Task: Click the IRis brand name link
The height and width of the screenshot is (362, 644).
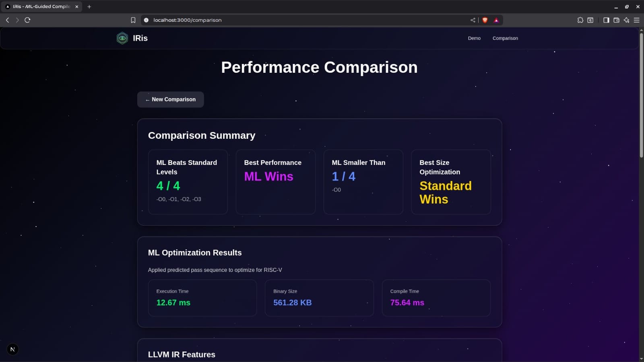Action: click(140, 38)
